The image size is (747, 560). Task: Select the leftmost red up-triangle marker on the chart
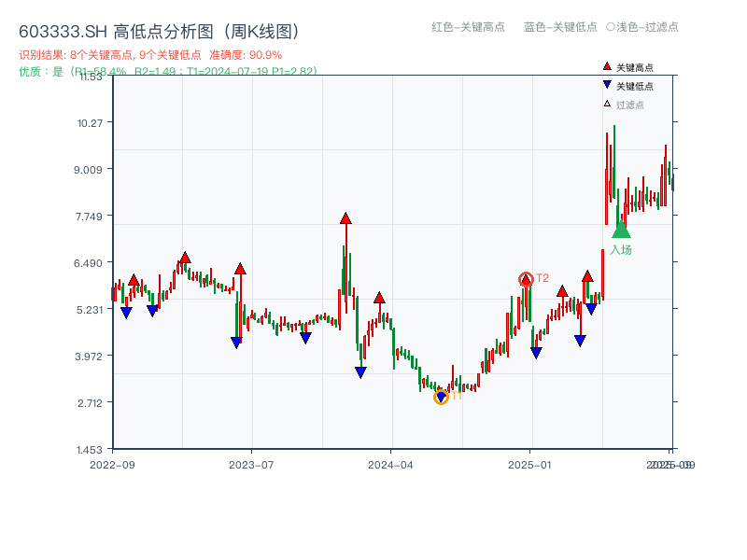[134, 277]
